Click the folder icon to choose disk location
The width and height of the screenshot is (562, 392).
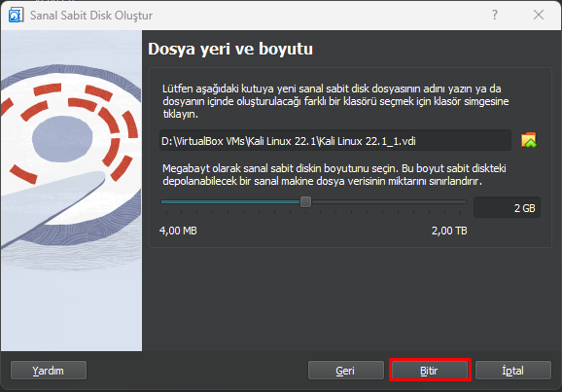tap(529, 140)
